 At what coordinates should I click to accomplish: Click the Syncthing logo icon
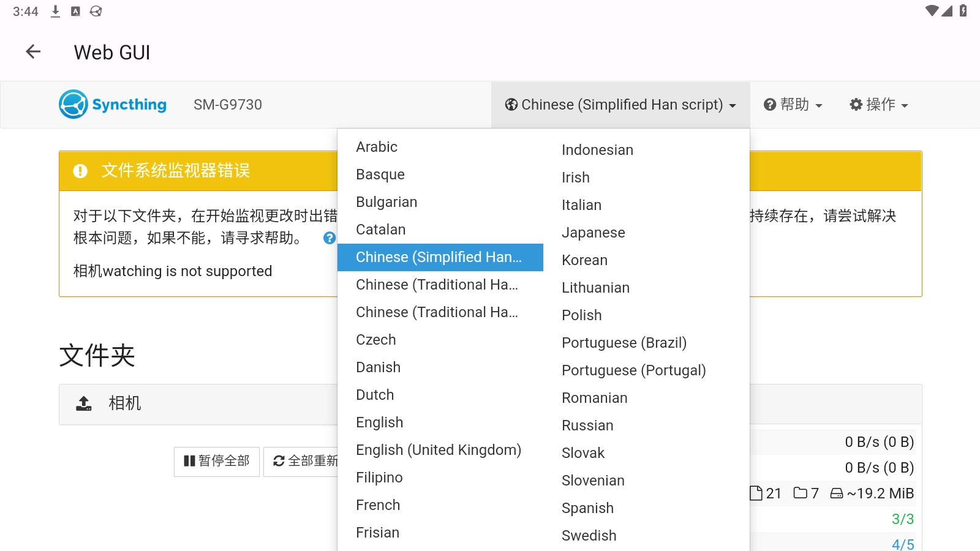[x=73, y=104]
